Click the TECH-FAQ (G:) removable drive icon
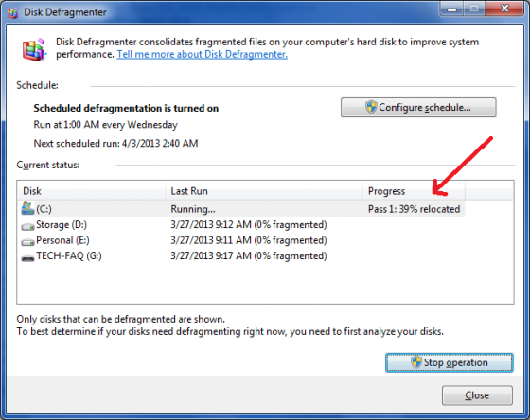This screenshot has width=530, height=420. coord(27,258)
